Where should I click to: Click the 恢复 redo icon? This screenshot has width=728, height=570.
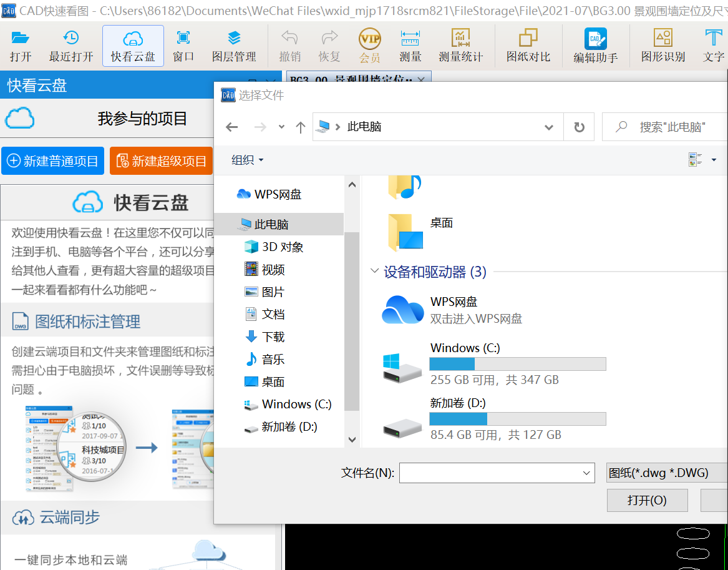[329, 46]
